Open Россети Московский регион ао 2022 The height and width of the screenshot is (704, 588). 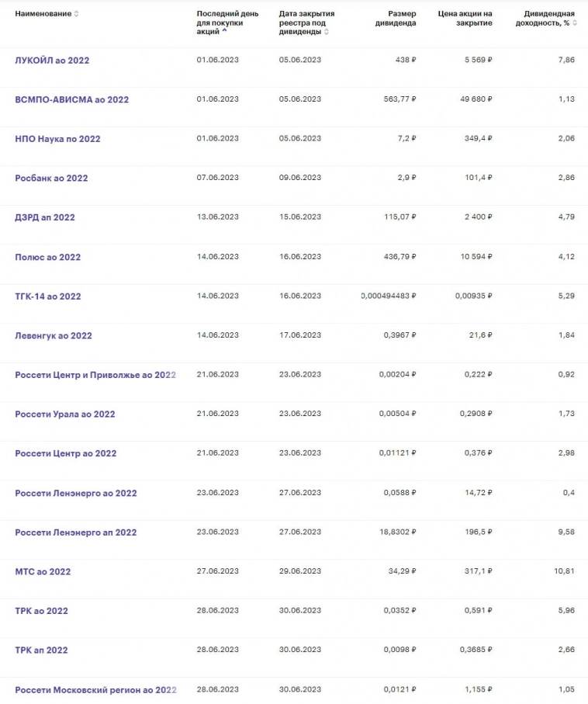pyautogui.click(x=95, y=690)
